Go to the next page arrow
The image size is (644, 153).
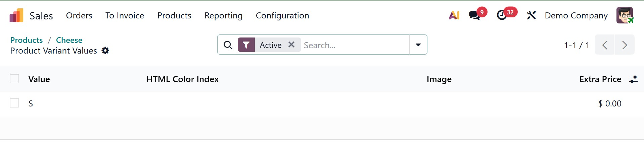625,45
